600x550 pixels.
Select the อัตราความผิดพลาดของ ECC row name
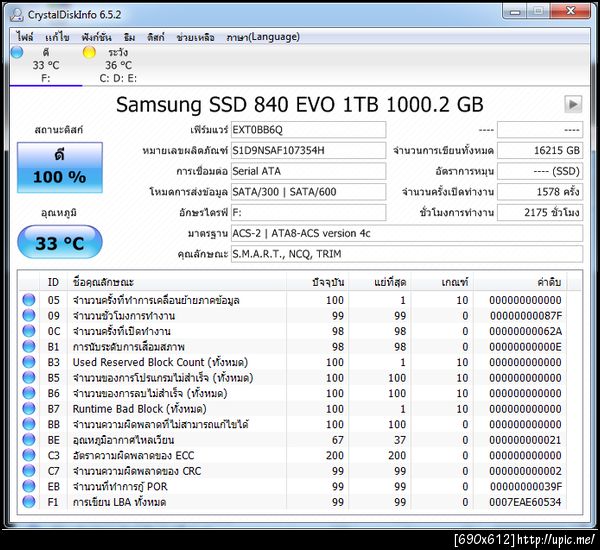[x=133, y=455]
